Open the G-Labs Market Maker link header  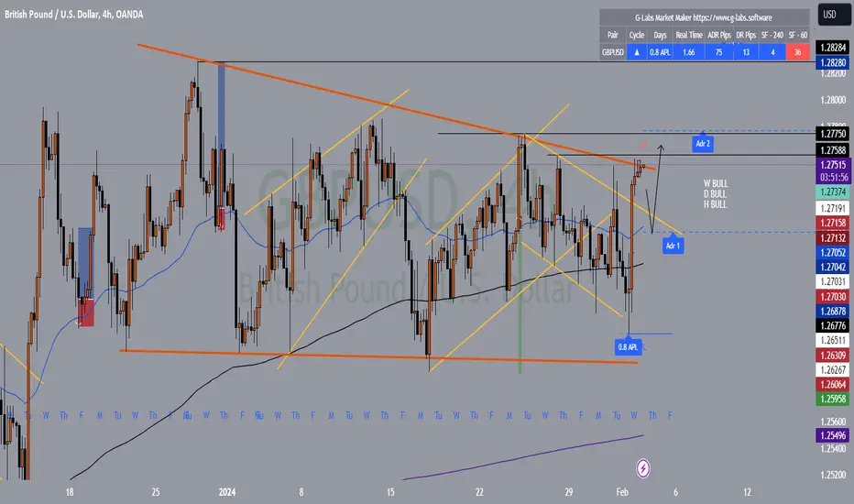click(703, 17)
